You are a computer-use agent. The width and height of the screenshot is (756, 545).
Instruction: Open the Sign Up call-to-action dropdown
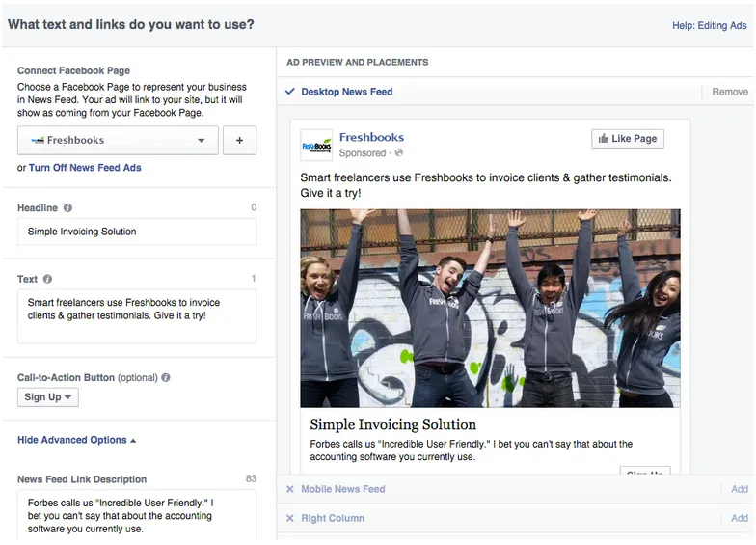pos(48,396)
